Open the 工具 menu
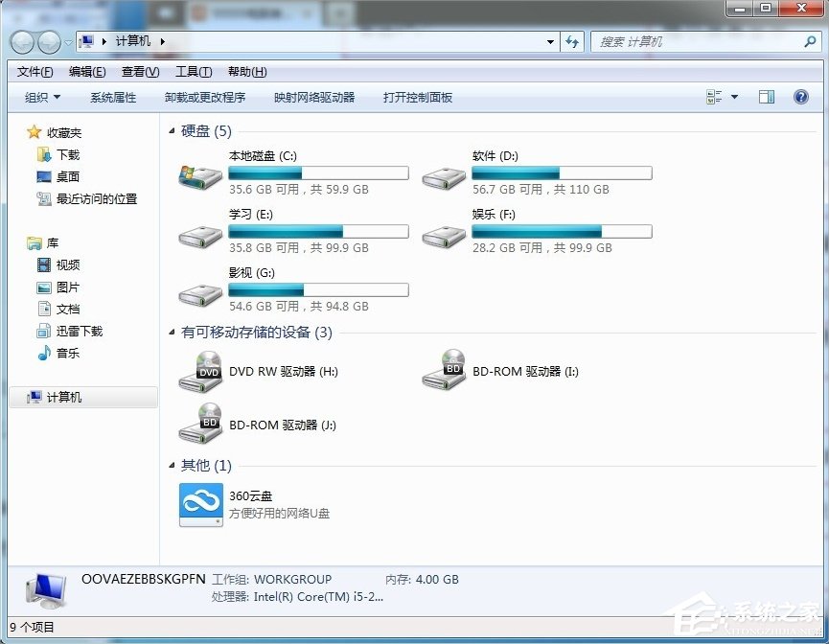Image resolution: width=829 pixels, height=644 pixels. (x=195, y=71)
